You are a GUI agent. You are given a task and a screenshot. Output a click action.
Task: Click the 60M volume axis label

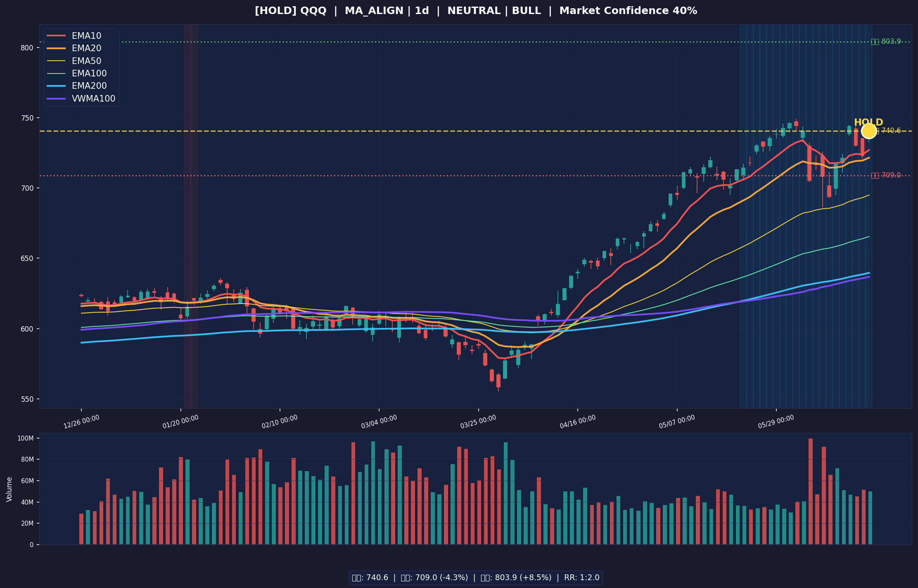point(27,481)
